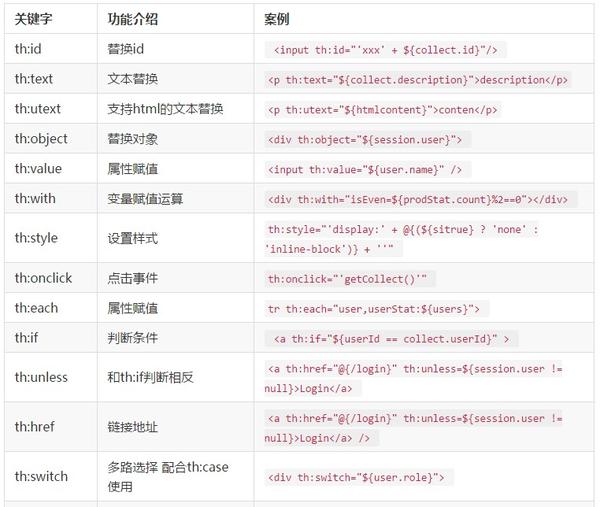The image size is (600, 507).
Task: Click the input th:id xxx code example
Action: click(385, 50)
